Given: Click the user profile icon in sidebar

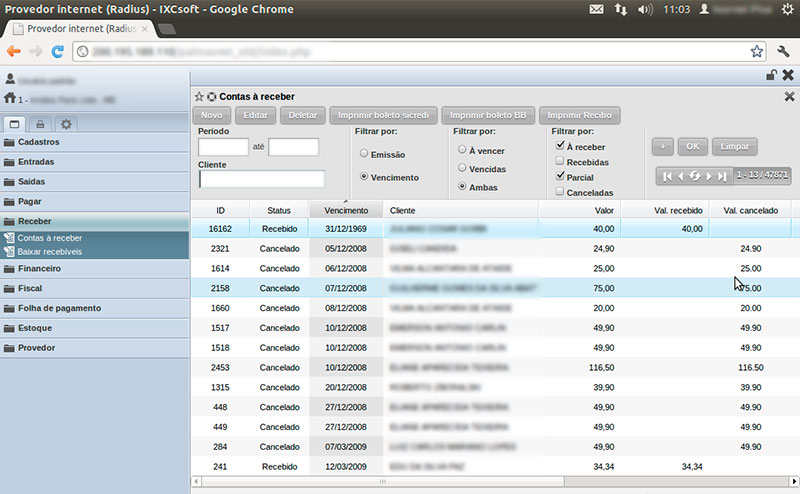Looking at the screenshot, I should (x=10, y=79).
